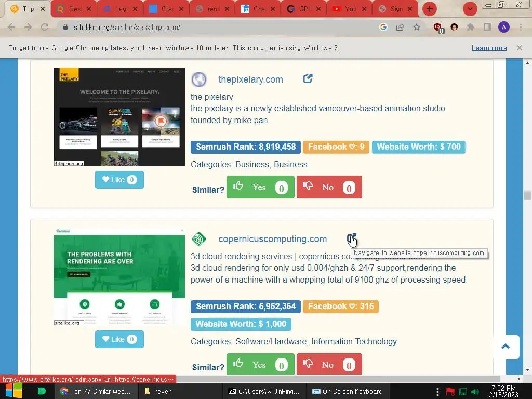Vote Yes similar for thepixelary.com
The width and height of the screenshot is (532, 399).
point(260,187)
